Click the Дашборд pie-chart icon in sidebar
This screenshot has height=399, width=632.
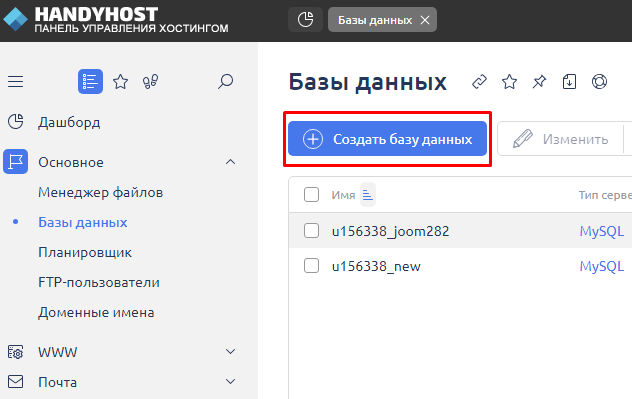tap(16, 122)
